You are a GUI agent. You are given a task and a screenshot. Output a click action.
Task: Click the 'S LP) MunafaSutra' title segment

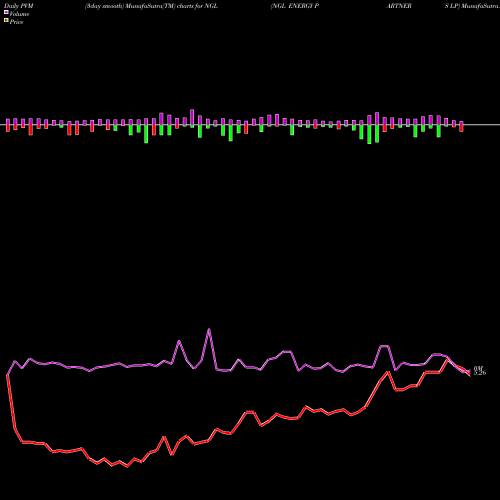472,6
